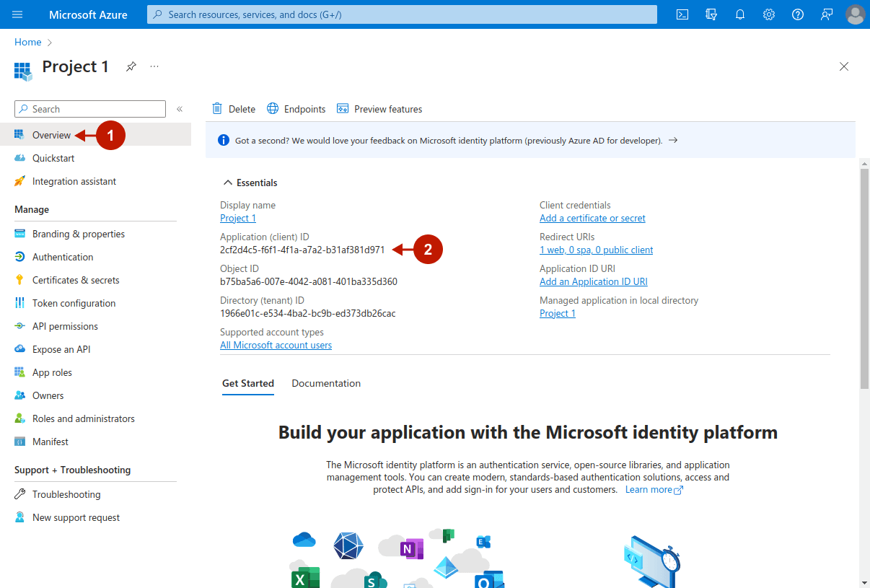Click the top search resources field
This screenshot has height=588, width=870.
tap(402, 14)
